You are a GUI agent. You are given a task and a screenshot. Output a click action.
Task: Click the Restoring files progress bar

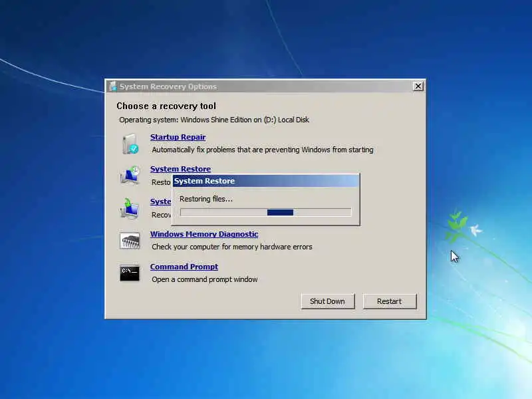(265, 212)
